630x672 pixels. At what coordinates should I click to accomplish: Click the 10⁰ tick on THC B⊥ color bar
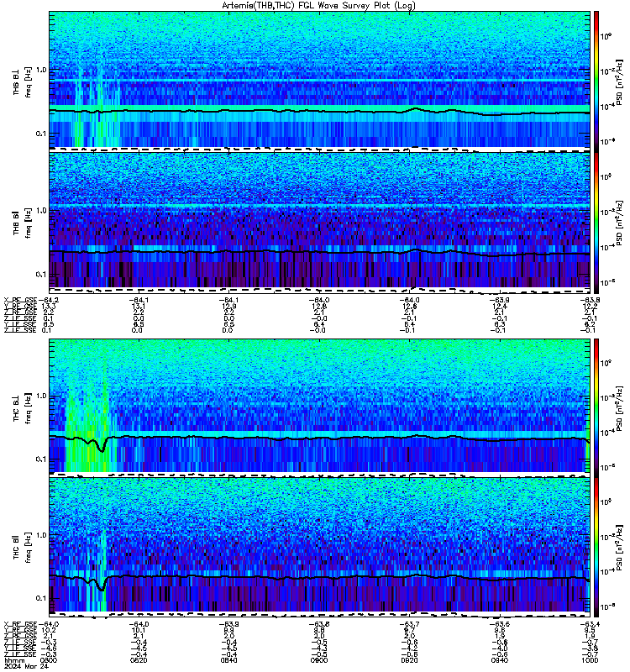pyautogui.click(x=606, y=363)
